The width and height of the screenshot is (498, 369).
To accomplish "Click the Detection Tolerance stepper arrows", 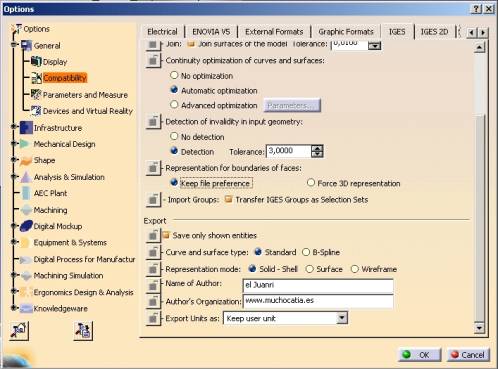I will click(x=317, y=151).
